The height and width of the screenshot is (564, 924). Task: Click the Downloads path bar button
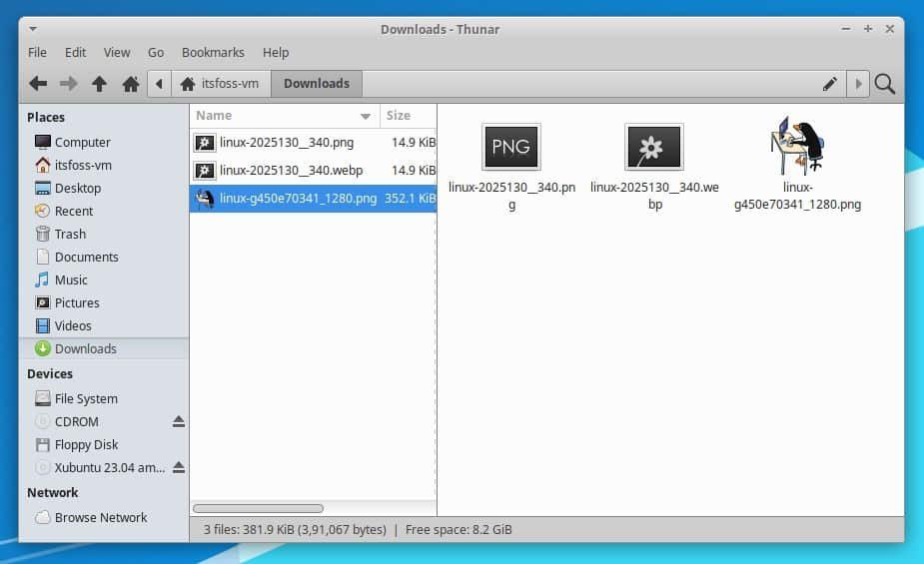click(317, 84)
